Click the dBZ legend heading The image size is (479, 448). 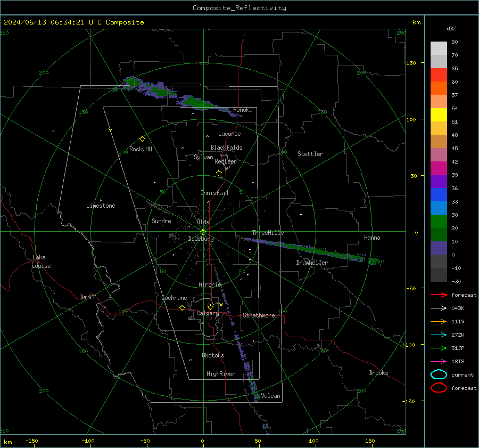451,28
